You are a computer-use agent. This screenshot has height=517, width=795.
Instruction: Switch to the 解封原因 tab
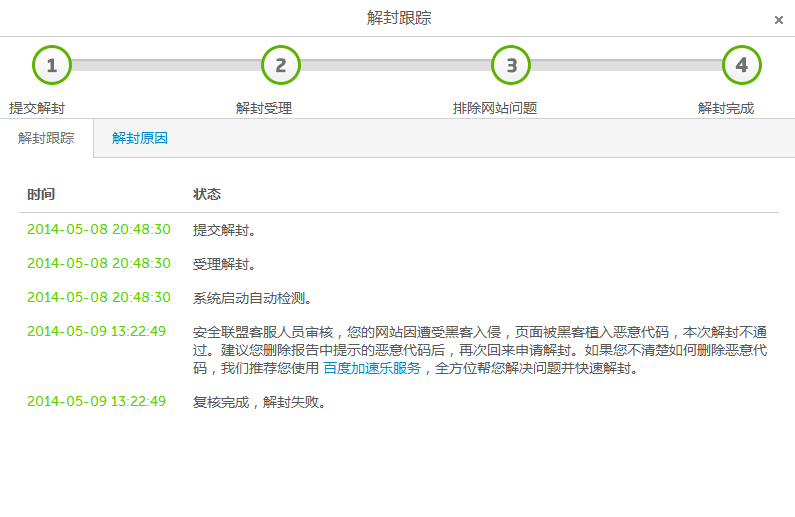click(x=140, y=138)
